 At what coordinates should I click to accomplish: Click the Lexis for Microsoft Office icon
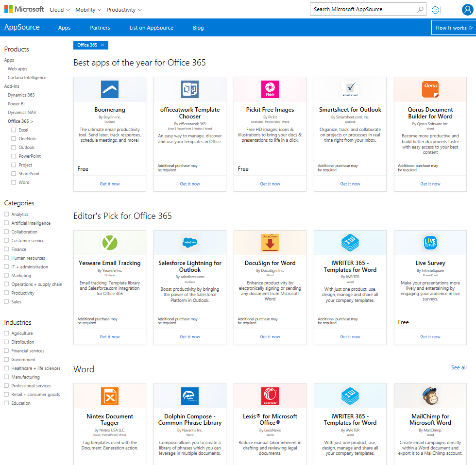pyautogui.click(x=270, y=396)
